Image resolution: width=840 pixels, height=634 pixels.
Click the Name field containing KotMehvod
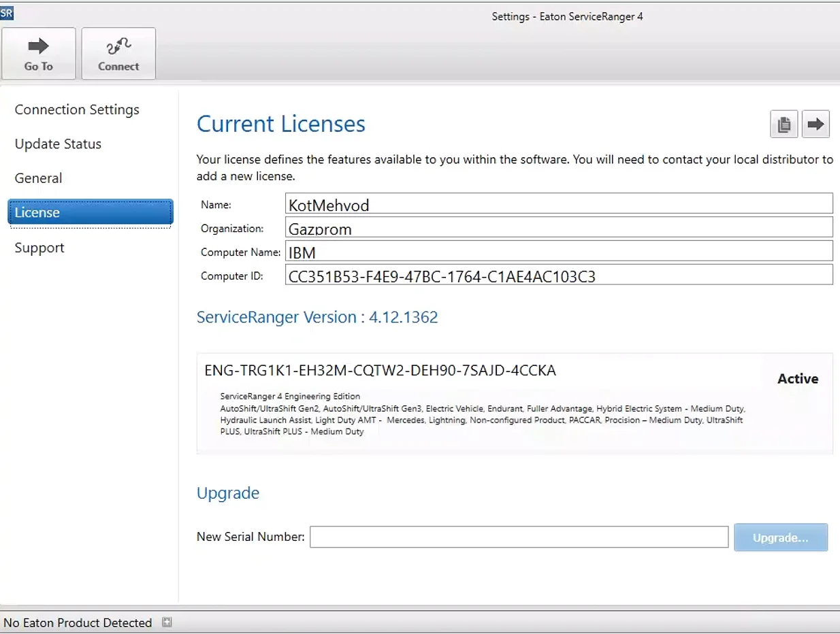[x=558, y=203]
